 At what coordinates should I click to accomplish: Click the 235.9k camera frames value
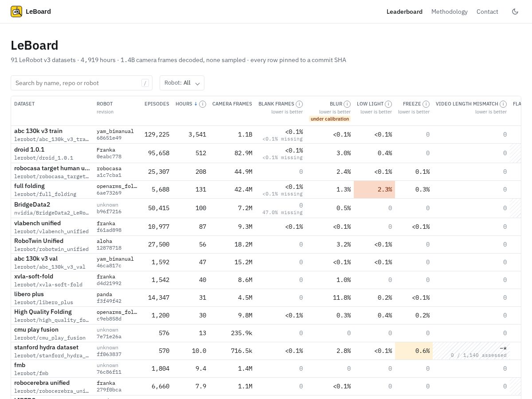[242, 333]
